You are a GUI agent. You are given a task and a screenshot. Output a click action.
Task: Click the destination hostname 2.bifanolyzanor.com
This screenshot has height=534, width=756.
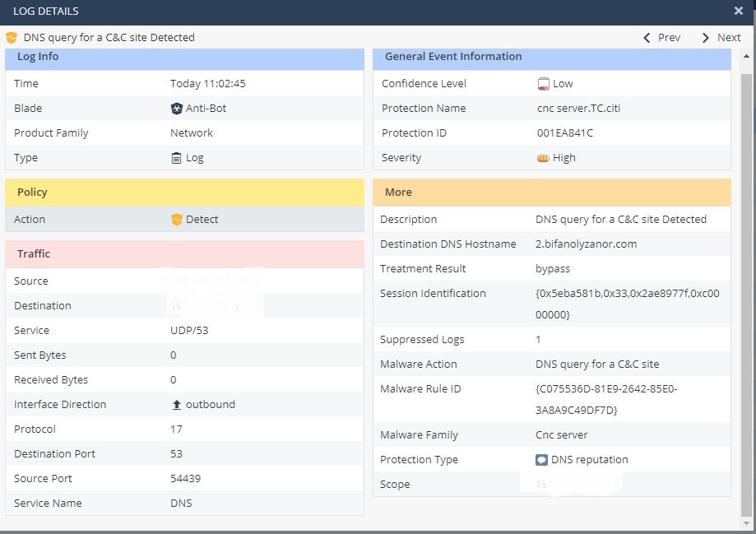click(x=586, y=244)
